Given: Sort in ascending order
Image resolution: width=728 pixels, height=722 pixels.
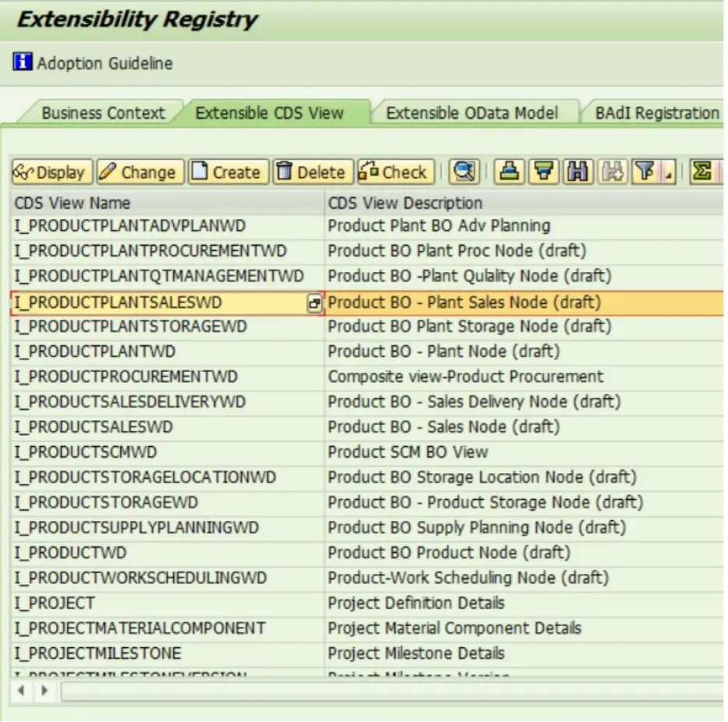Looking at the screenshot, I should pyautogui.click(x=509, y=172).
